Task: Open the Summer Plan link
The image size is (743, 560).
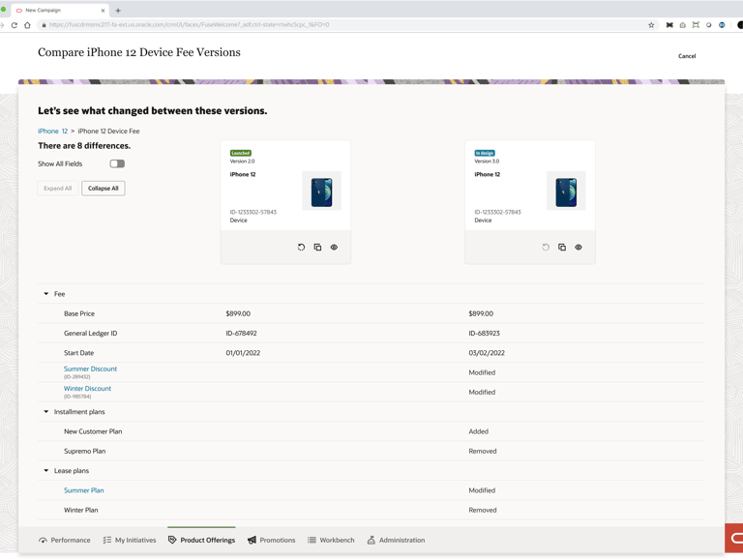Action: tap(84, 490)
